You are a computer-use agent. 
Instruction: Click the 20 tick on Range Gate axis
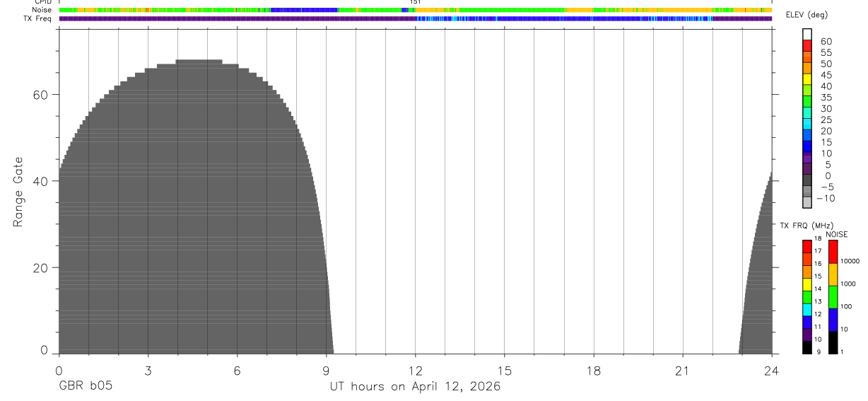pos(42,268)
